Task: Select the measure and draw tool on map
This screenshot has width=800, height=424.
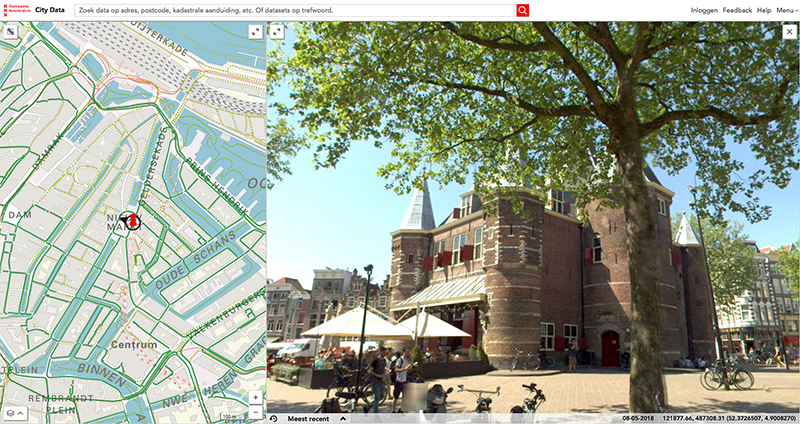Action: click(10, 32)
